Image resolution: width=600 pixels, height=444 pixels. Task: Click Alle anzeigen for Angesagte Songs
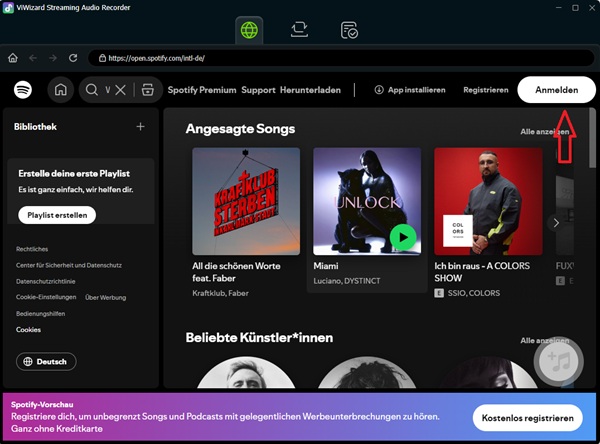[x=545, y=132]
